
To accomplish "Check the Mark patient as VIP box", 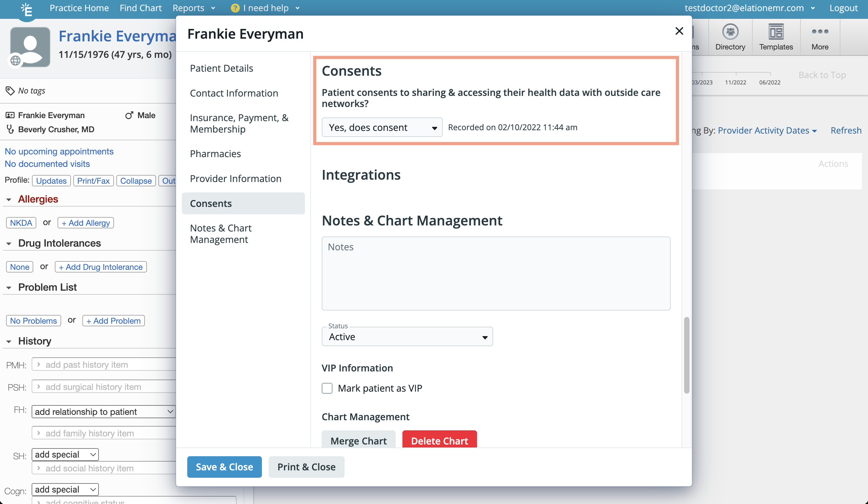I will [x=327, y=388].
